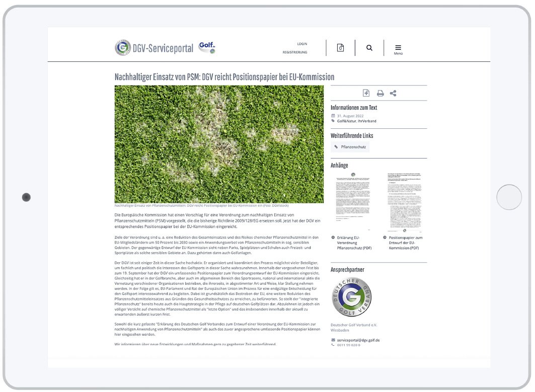This screenshot has width=535, height=392.
Task: Click the diseased turf article image
Action: click(x=219, y=144)
